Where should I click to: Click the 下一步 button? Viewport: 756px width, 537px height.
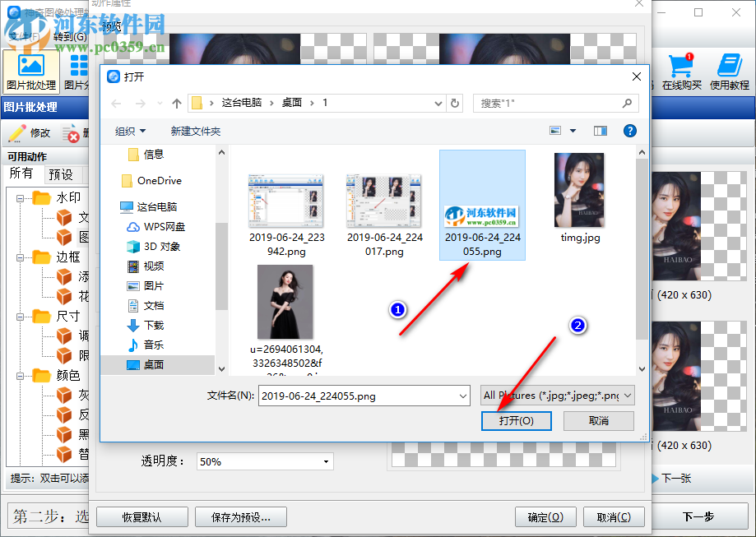click(698, 516)
